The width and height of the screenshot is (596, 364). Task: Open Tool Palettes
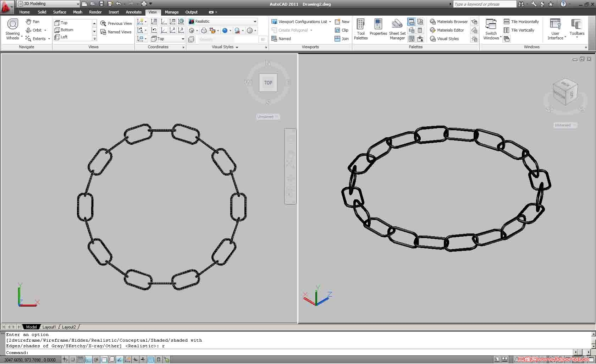click(361, 29)
